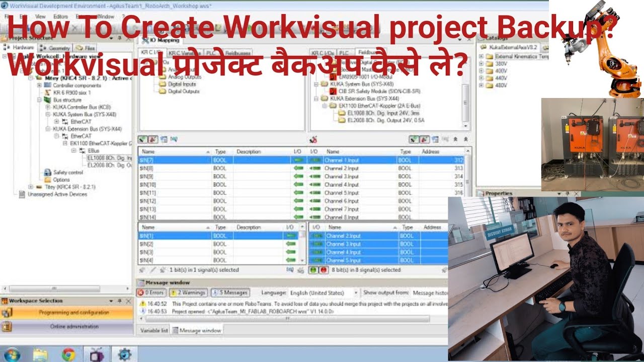Screen dimensions: 644x362
Task: Click the collapse-up double arrow icon at far right
Action: [466, 139]
